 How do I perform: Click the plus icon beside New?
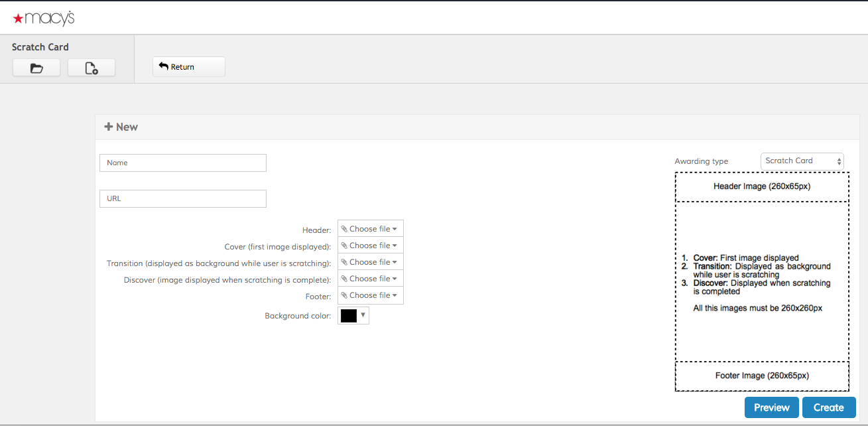click(108, 127)
